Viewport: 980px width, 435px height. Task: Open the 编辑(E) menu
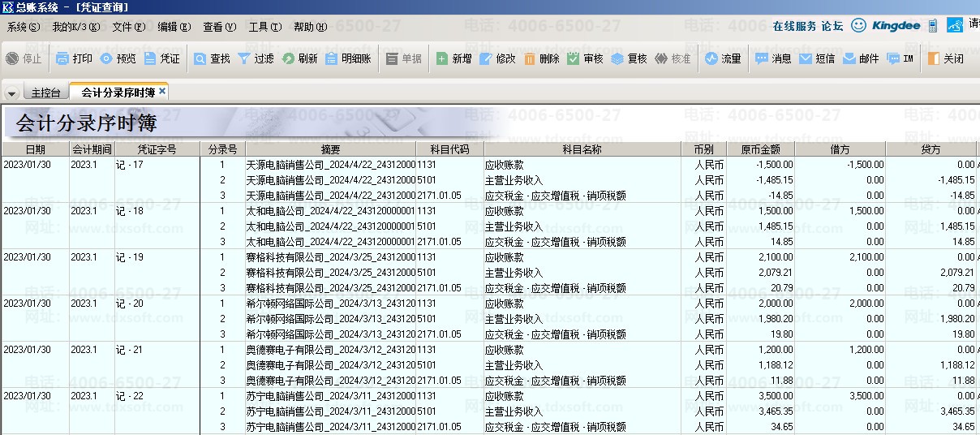(175, 27)
